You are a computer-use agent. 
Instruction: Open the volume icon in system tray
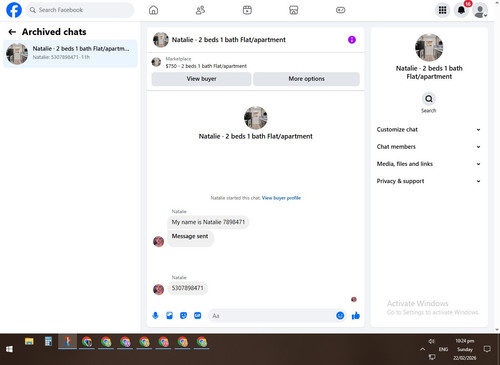click(x=432, y=341)
